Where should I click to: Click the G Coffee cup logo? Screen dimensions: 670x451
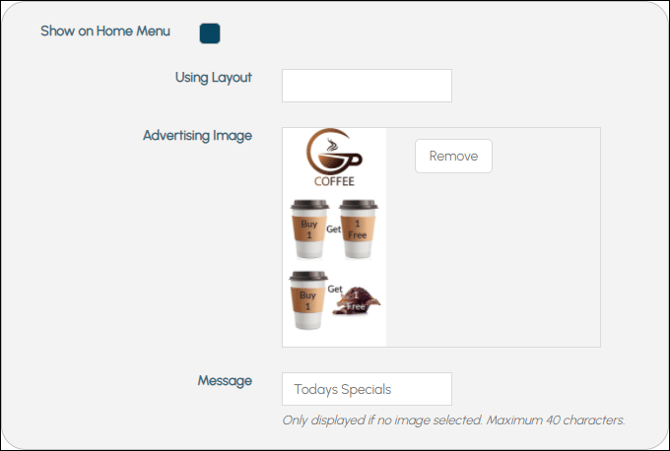point(334,152)
